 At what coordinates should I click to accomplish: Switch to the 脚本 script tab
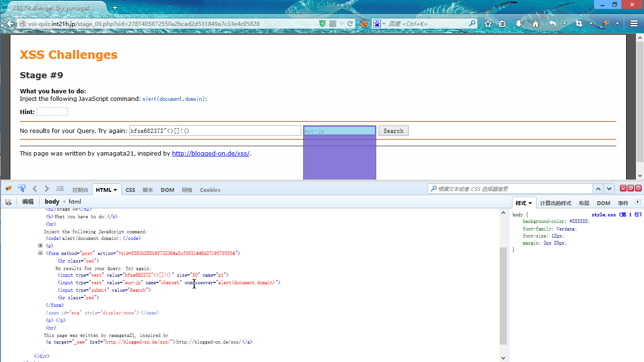click(x=148, y=190)
